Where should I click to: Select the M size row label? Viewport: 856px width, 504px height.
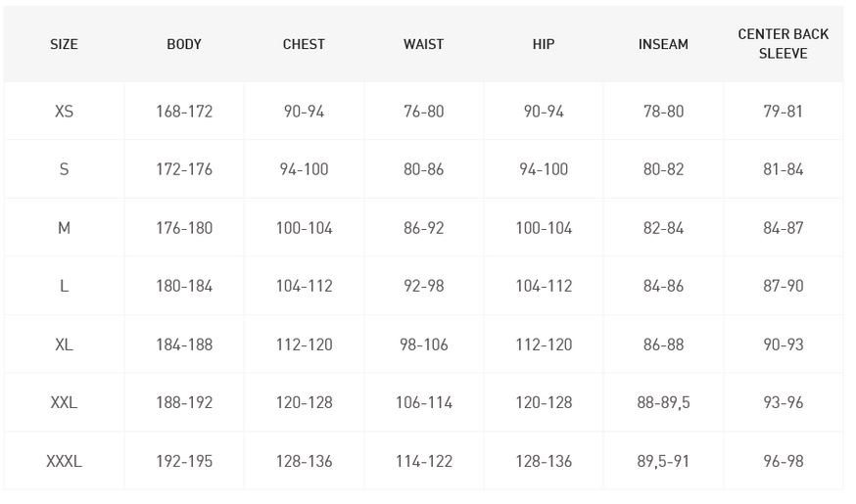(64, 228)
